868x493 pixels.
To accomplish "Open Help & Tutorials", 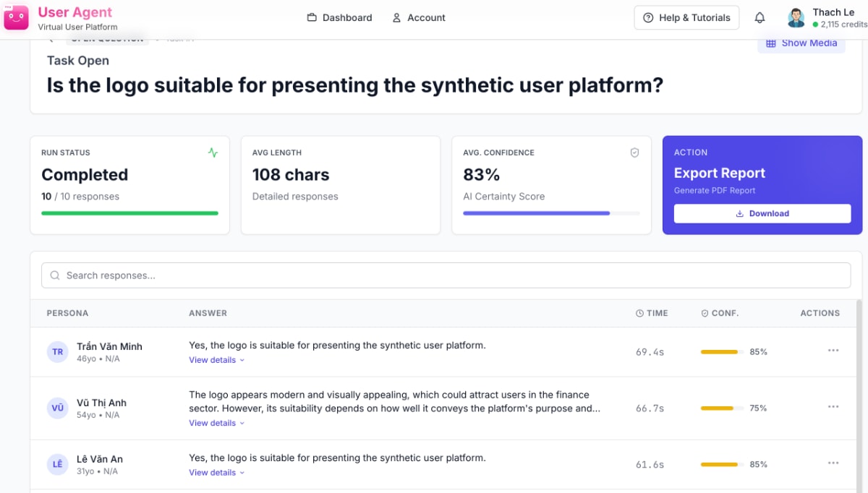I will pos(686,17).
